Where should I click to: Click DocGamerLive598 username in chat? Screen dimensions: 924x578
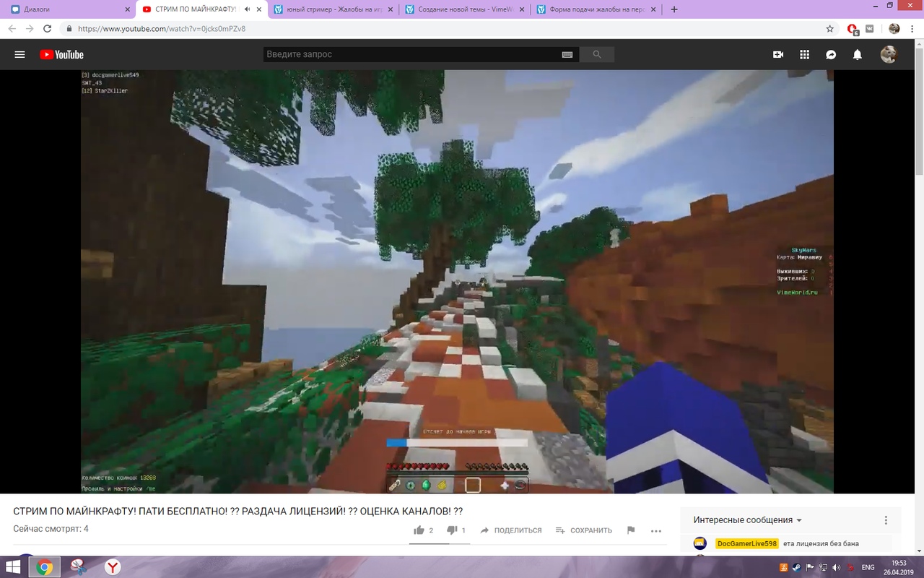(747, 543)
